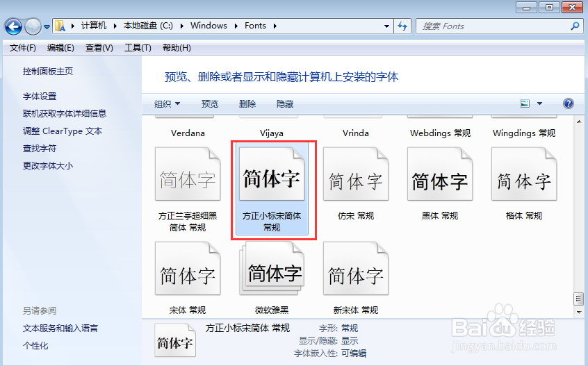
Task: Open 更改字体大小 sidebar link
Action: tap(48, 165)
